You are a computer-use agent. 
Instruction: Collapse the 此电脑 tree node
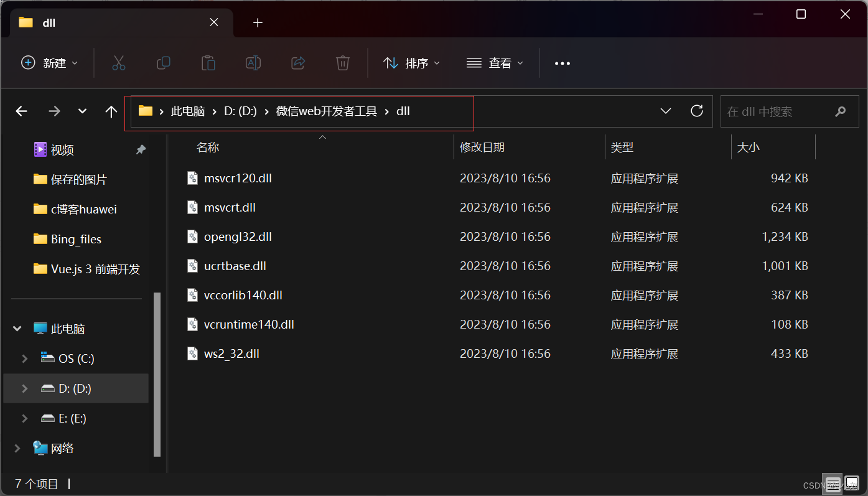[17, 329]
